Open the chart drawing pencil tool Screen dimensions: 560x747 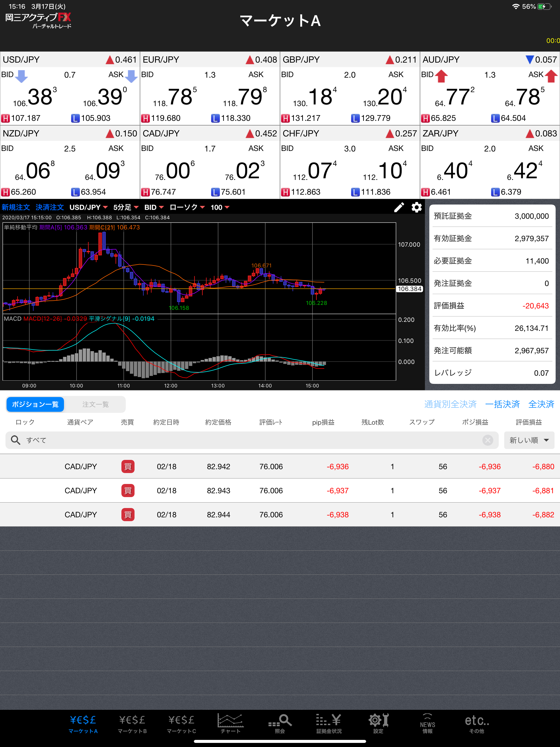[399, 207]
